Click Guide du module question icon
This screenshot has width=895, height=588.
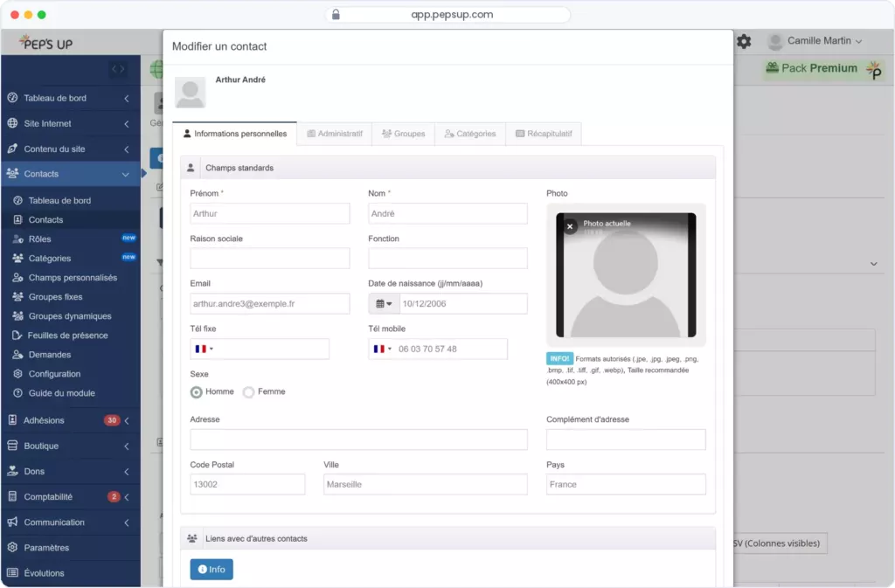[x=17, y=393]
